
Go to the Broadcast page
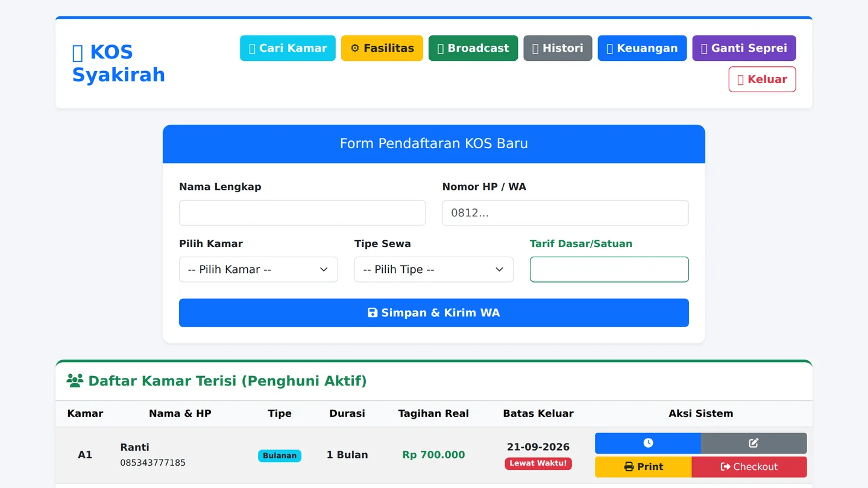point(473,48)
